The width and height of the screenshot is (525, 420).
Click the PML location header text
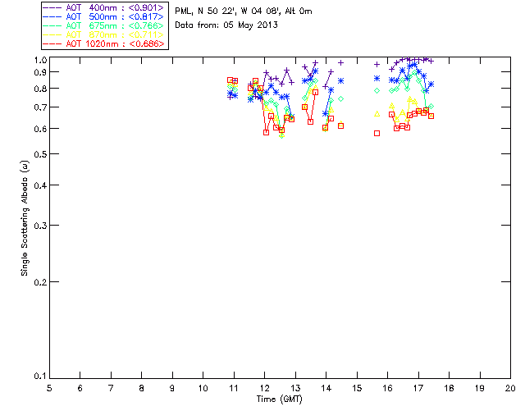(244, 11)
